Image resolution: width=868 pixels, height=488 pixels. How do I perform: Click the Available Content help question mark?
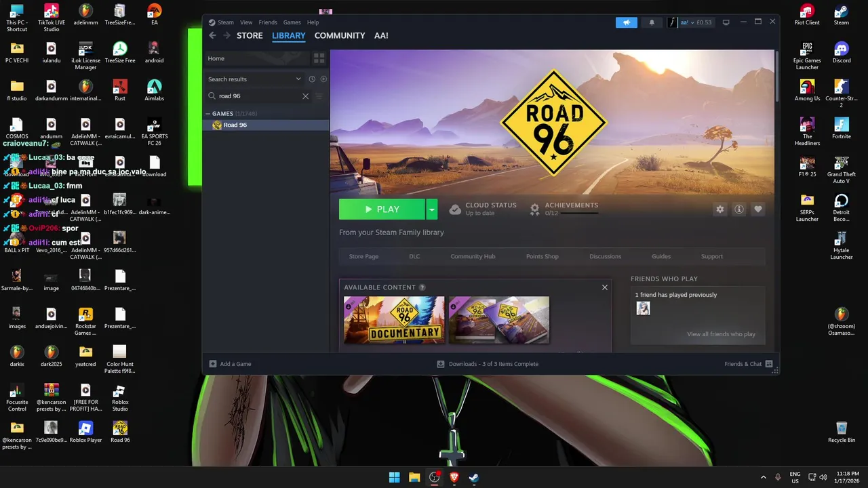coord(422,287)
